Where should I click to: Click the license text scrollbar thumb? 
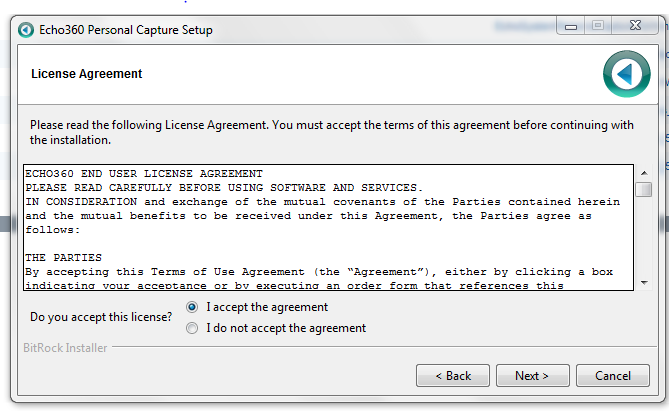643,189
